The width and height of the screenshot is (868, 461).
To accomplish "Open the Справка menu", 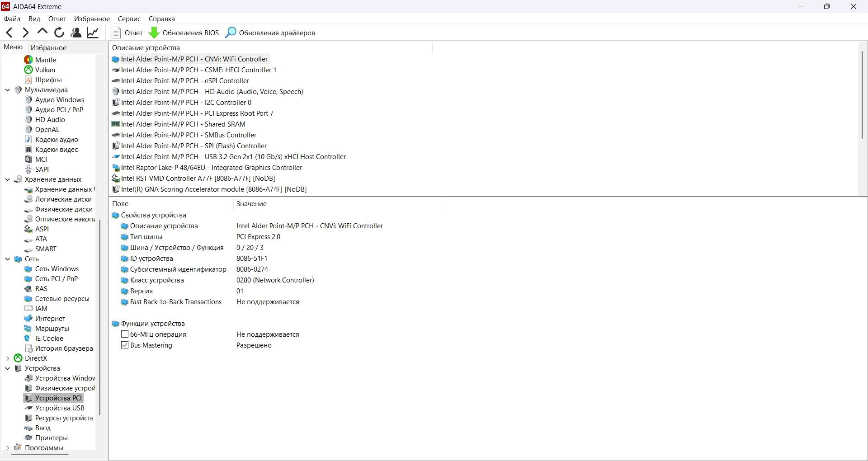I will tap(161, 19).
